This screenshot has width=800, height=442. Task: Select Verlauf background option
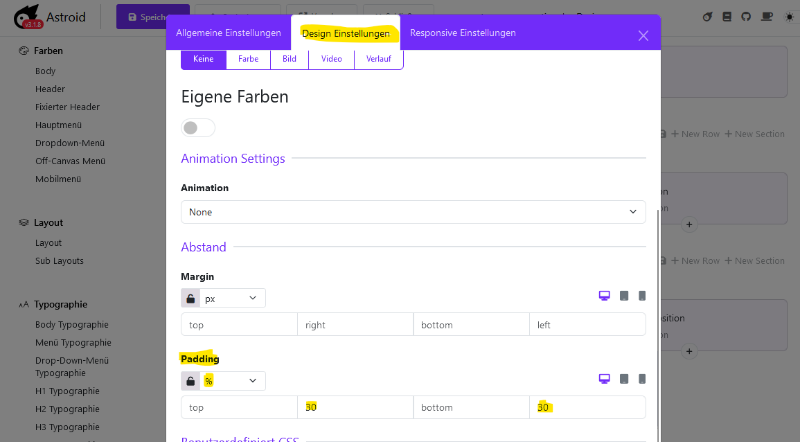[379, 59]
